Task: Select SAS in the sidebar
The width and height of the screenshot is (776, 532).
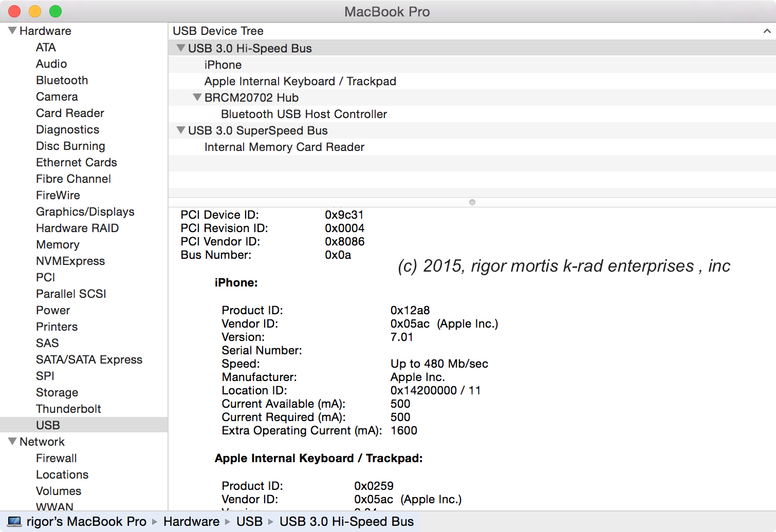Action: click(x=47, y=343)
